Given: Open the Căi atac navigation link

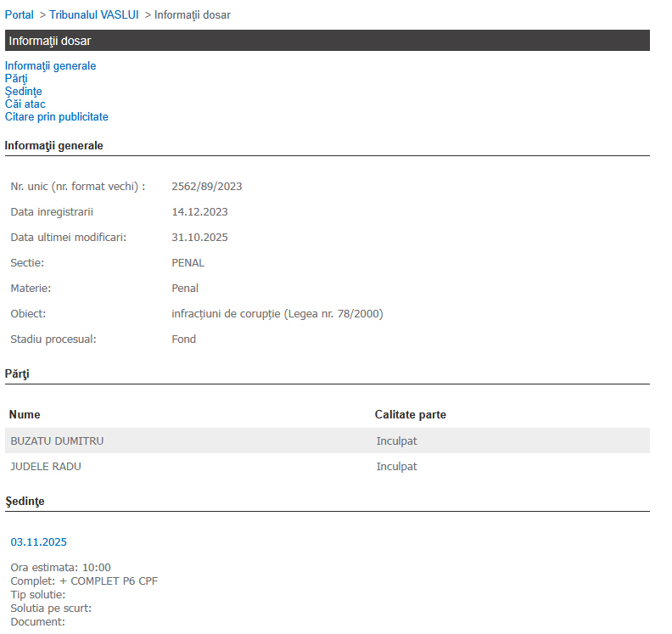Looking at the screenshot, I should [25, 104].
